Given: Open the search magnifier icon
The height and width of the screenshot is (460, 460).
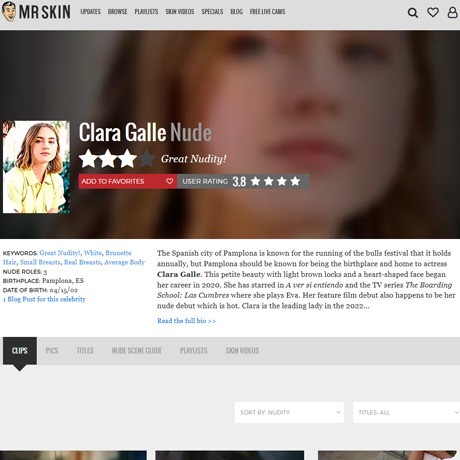Looking at the screenshot, I should pos(413,13).
